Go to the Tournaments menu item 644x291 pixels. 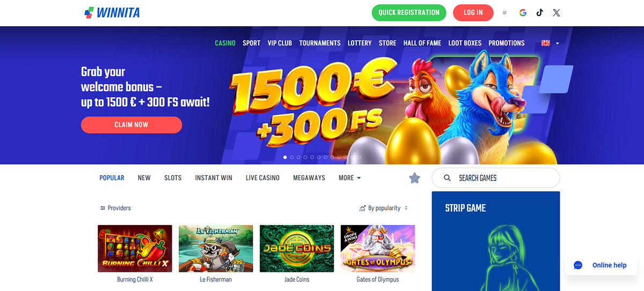click(320, 43)
